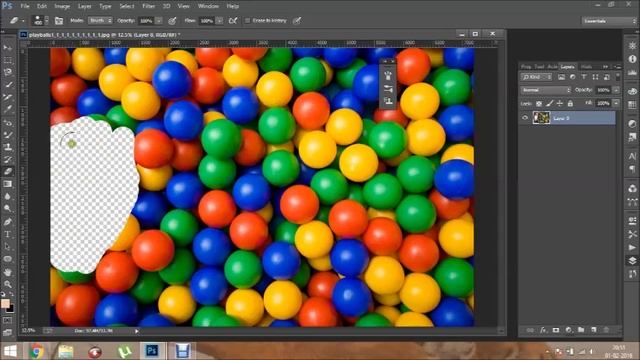
Task: Open Flow slider arrow
Action: [x=220, y=20]
